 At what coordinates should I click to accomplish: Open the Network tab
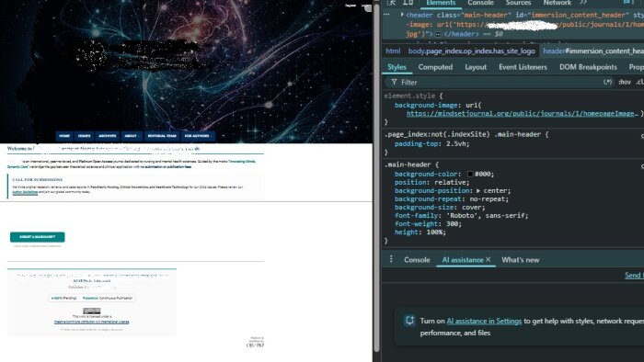tap(557, 3)
